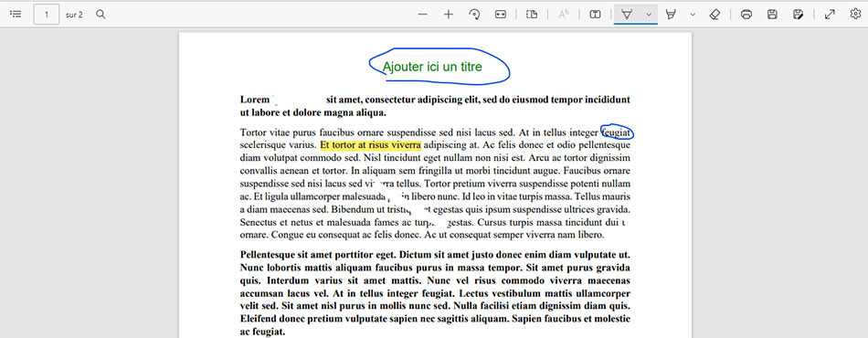The width and height of the screenshot is (868, 338).
Task: Save the PDF
Action: pyautogui.click(x=772, y=15)
